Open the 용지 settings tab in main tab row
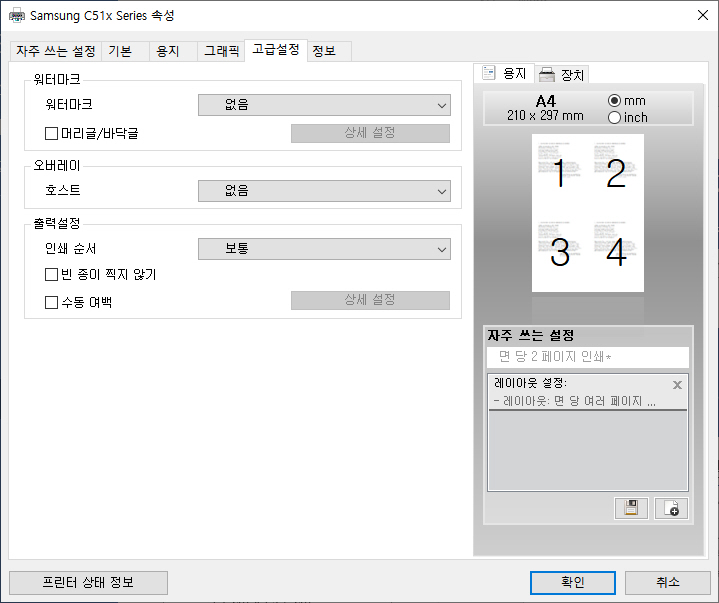719x603 pixels. pyautogui.click(x=173, y=51)
